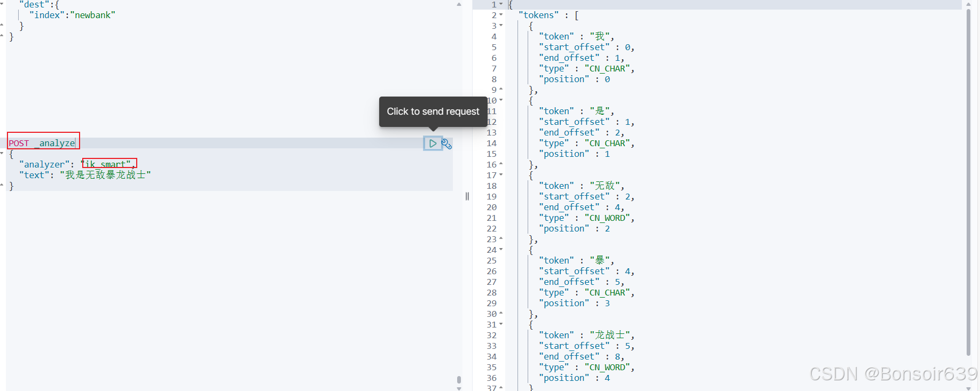Image resolution: width=980 pixels, height=391 pixels.
Task: Click the fold end marker at line 23
Action: (501, 239)
